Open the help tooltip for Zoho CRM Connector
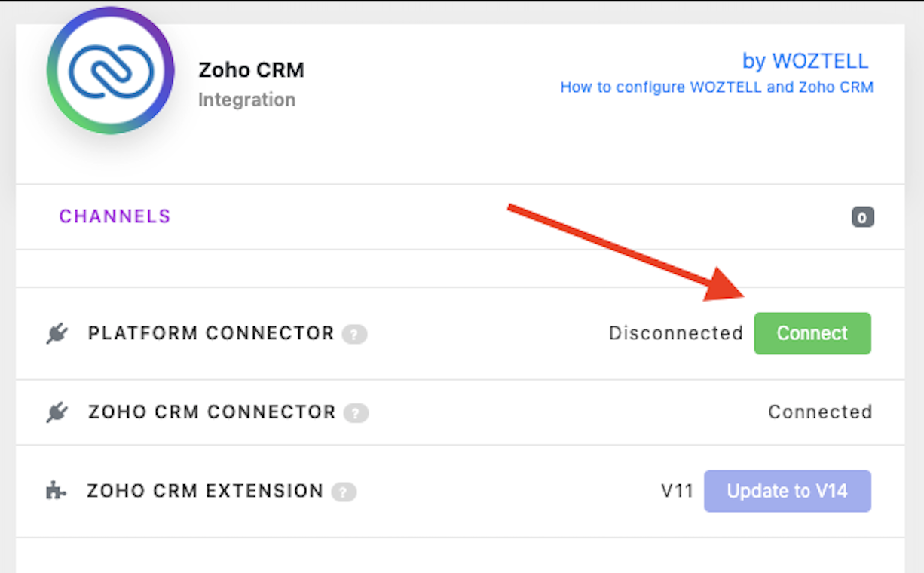 click(x=356, y=413)
